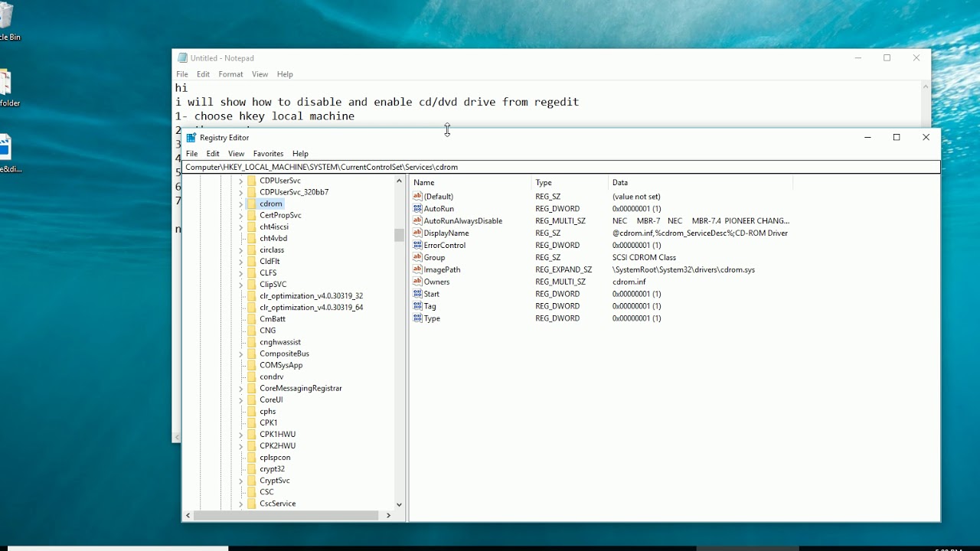Click the CNG folder icon
The width and height of the screenshot is (980, 551).
(252, 331)
